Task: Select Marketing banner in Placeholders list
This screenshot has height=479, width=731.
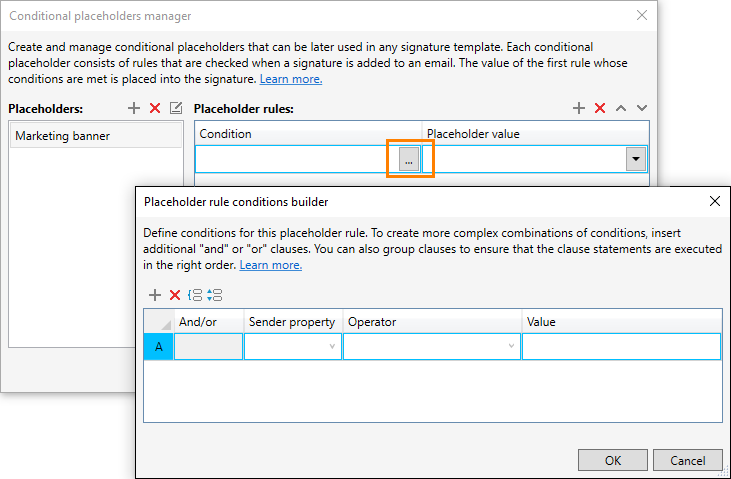Action: (96, 136)
